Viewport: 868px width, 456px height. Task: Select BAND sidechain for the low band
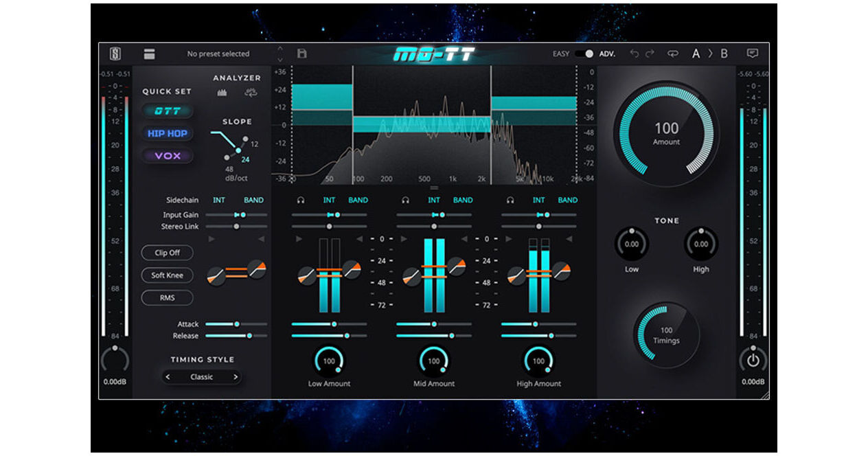click(359, 200)
